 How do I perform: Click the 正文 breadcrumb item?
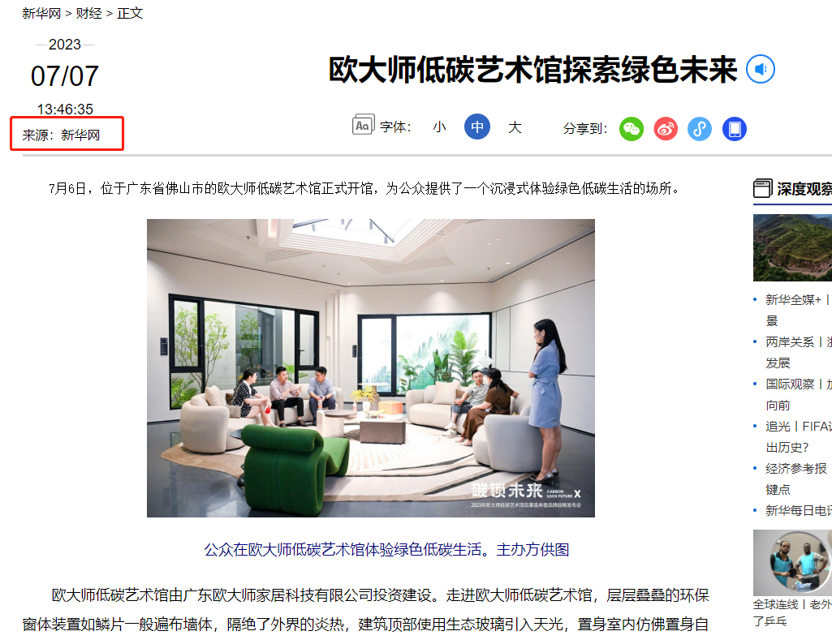click(130, 13)
